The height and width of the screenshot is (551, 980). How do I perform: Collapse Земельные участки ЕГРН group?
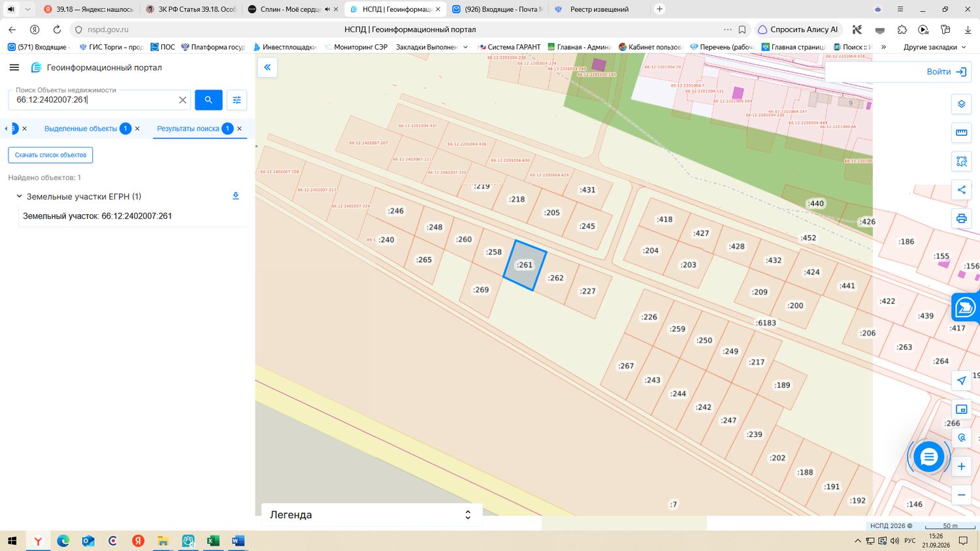pos(20,196)
